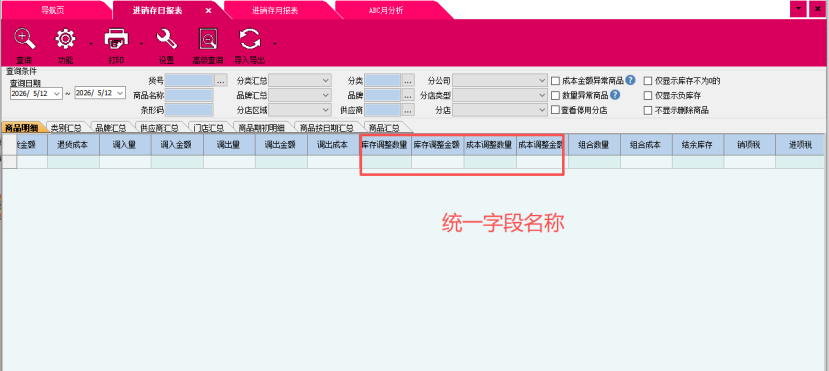Image resolution: width=829 pixels, height=371 pixels.
Task: Open the 分店类型 combo box
Action: click(x=500, y=96)
